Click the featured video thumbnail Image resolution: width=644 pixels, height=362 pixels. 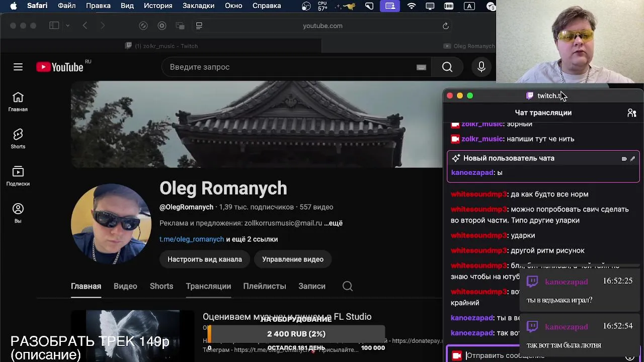point(133,336)
